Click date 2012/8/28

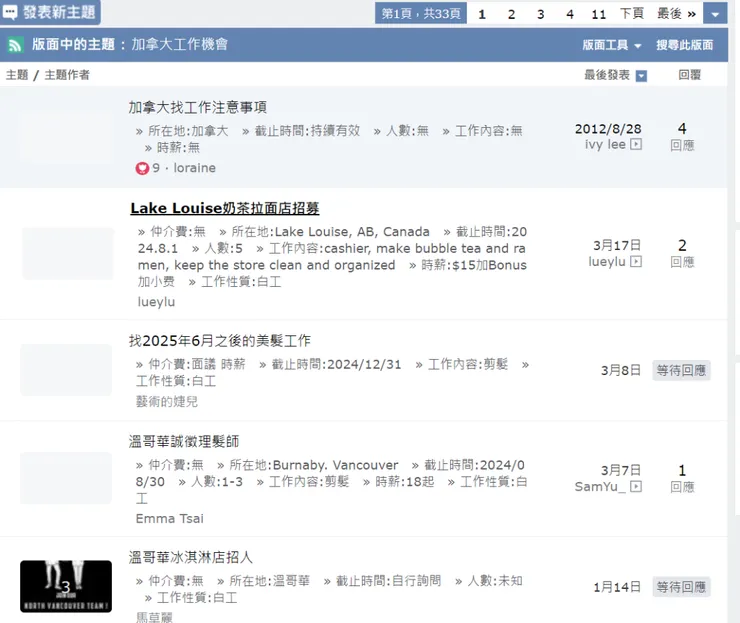[608, 129]
